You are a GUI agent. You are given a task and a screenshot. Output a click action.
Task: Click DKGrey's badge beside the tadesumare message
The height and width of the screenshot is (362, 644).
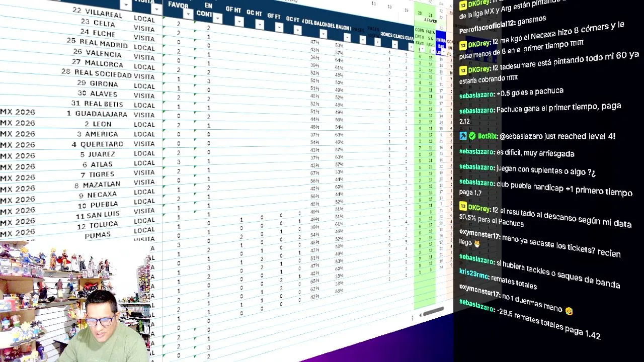click(x=463, y=70)
